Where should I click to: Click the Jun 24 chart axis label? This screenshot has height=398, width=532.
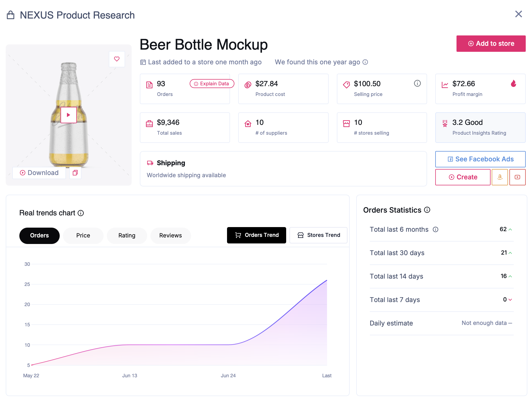pyautogui.click(x=228, y=376)
